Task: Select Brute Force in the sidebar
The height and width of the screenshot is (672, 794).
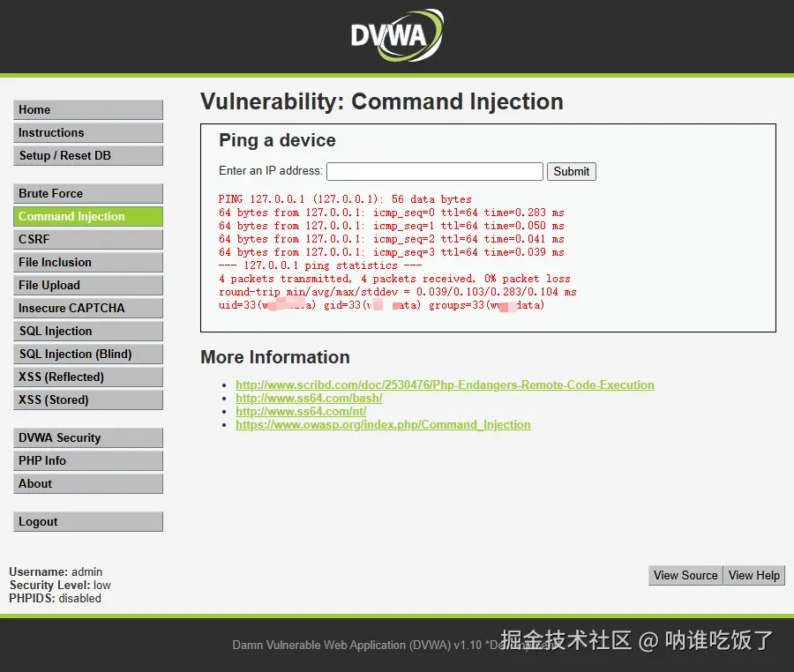Action: point(88,193)
